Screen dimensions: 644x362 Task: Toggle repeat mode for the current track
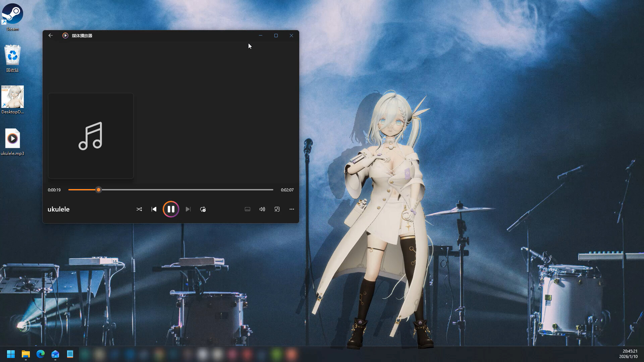pos(203,209)
